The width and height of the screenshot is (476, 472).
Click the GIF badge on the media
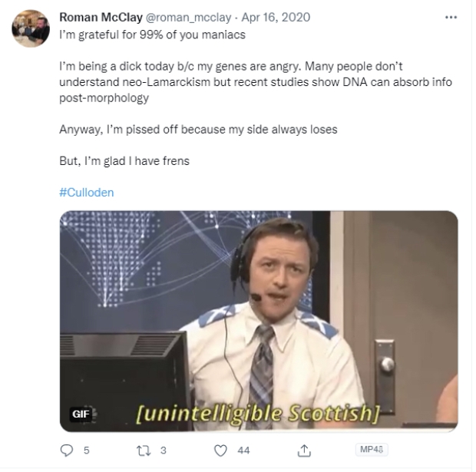point(81,414)
